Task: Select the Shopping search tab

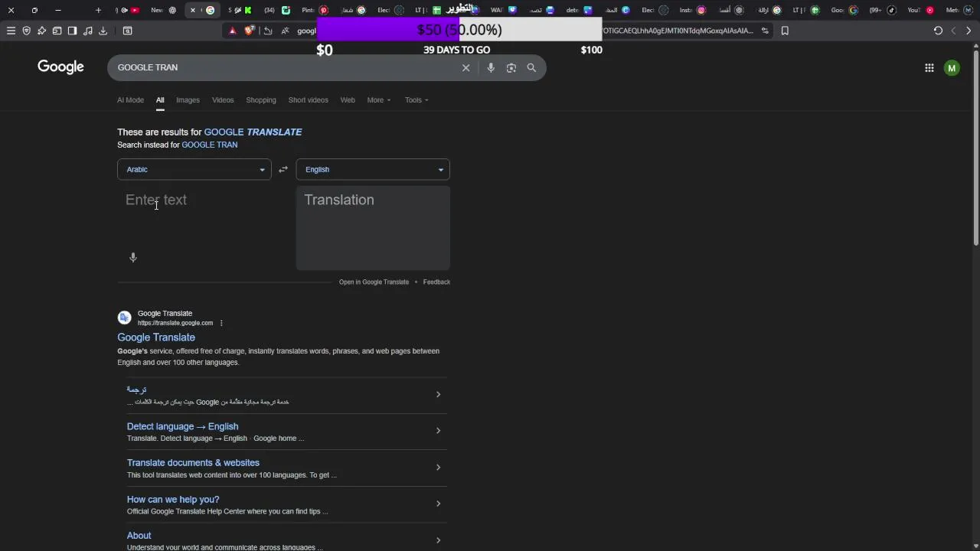Action: tap(261, 99)
